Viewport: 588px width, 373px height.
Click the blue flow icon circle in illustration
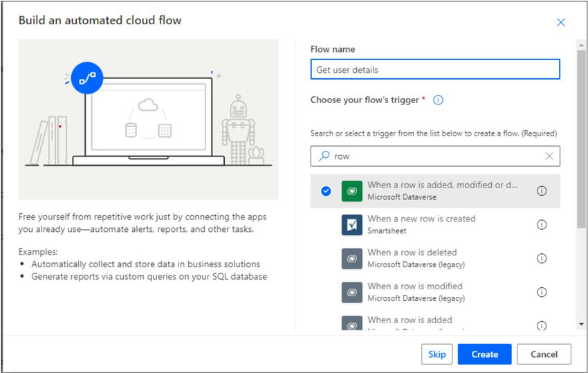[x=87, y=78]
